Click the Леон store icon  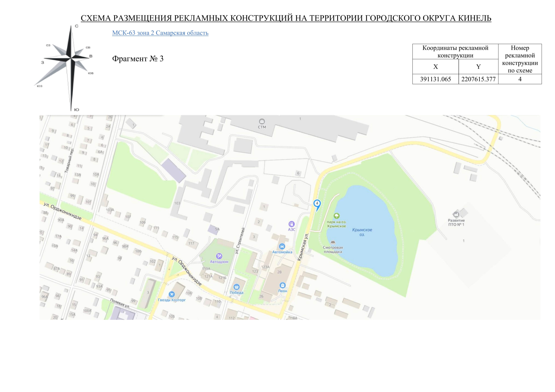coord(283,285)
